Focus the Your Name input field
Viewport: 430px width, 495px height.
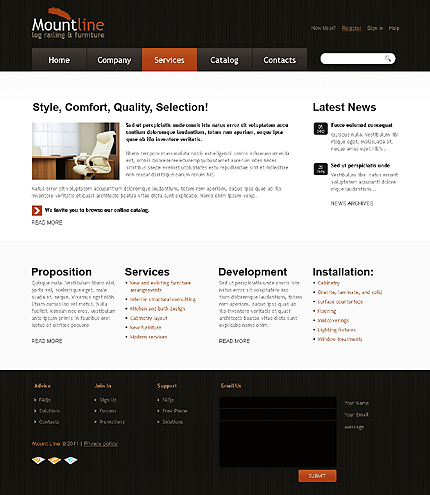(x=278, y=402)
